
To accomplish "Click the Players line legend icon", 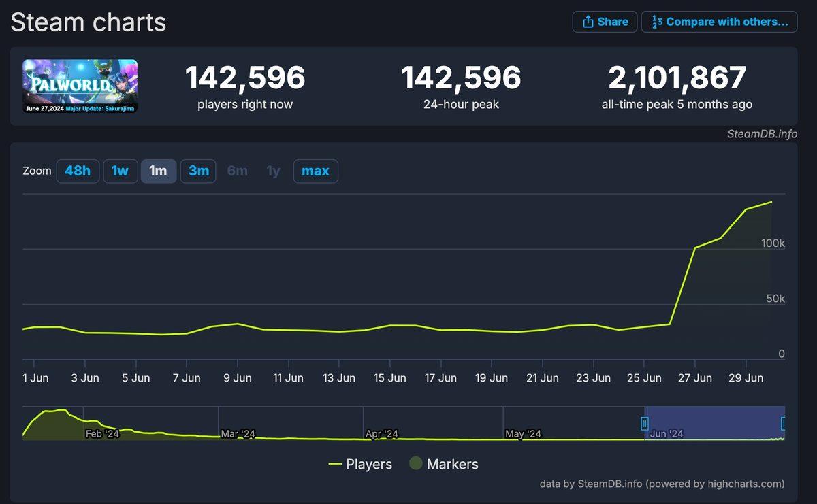I will point(334,464).
